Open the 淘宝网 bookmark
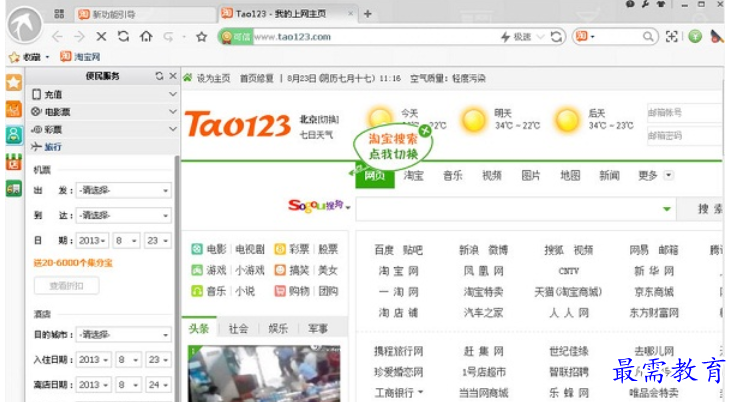This screenshot has width=734, height=402. tap(80, 57)
